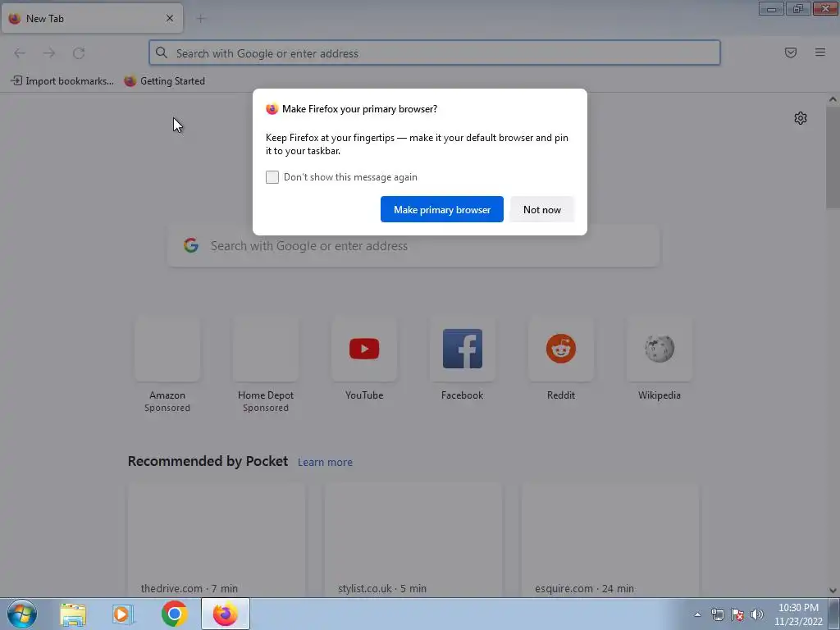840x630 pixels.
Task: Open the taskbar clock and date
Action: pos(798,614)
